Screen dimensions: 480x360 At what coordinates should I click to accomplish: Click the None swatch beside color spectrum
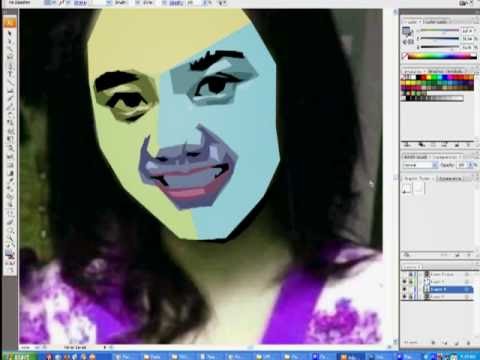pos(405,56)
